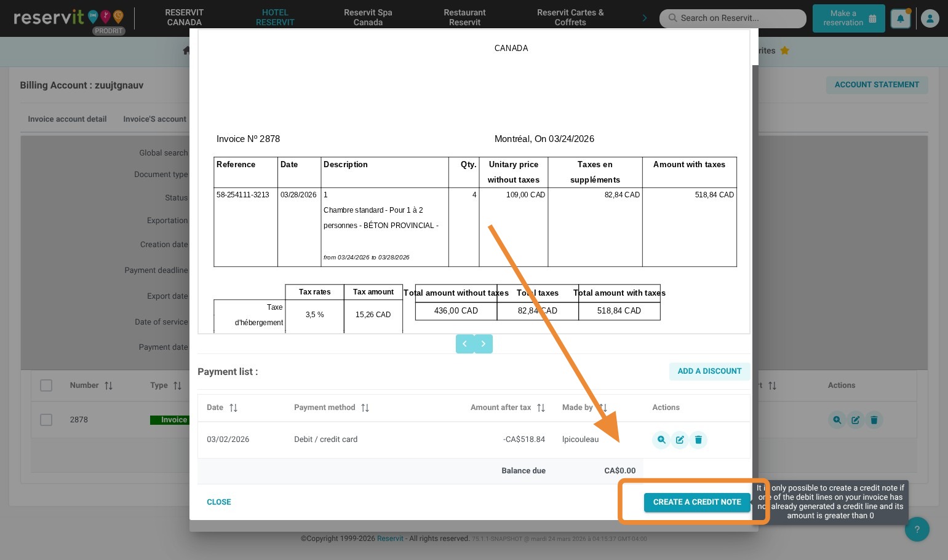948x560 pixels.
Task: Select HOTEL RESERVIT establishment
Action: point(275,17)
